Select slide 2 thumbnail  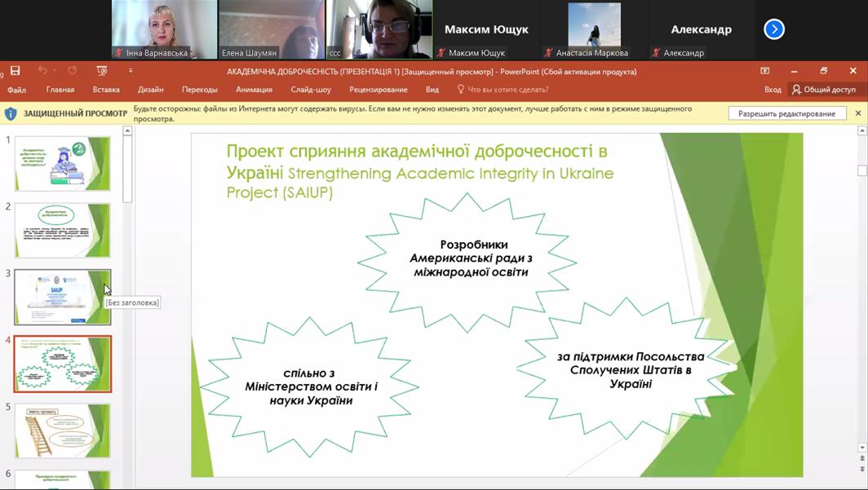pos(63,230)
